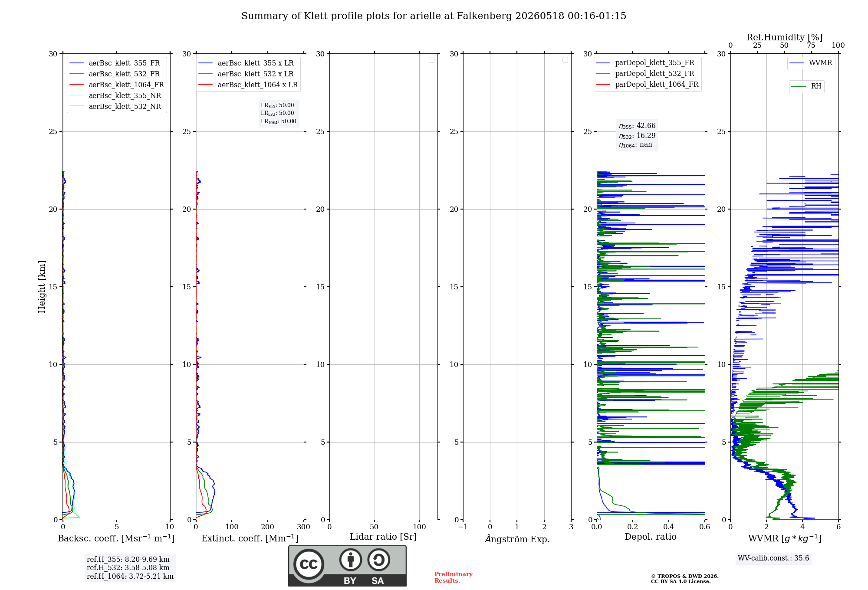Viewport: 868px width, 590px height.
Task: Click the Extinct. coeff. axis label
Action: [x=250, y=538]
